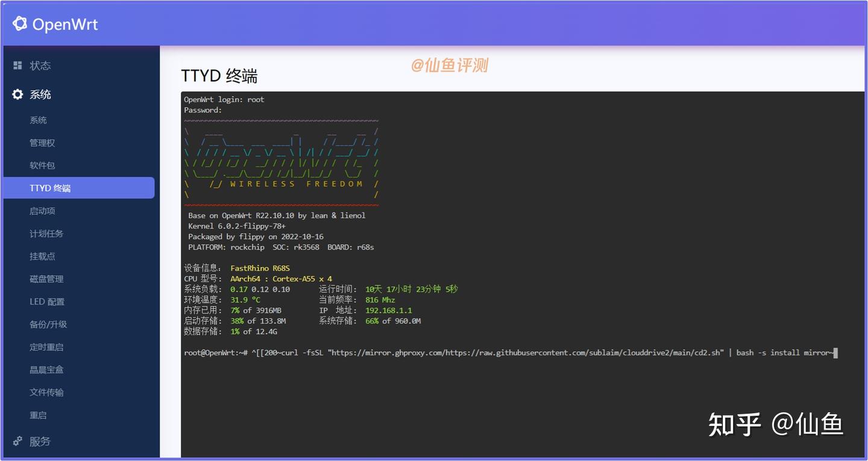Click the status icon beside 状态

17,65
